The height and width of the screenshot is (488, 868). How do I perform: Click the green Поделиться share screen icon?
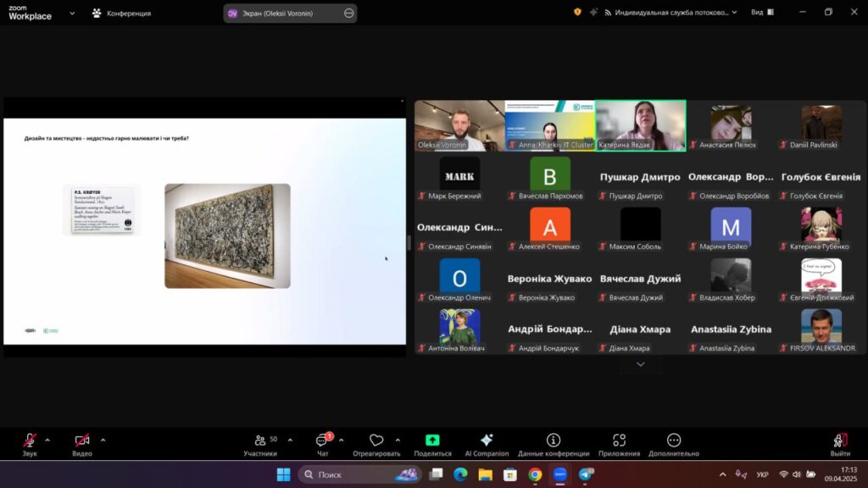coord(432,441)
